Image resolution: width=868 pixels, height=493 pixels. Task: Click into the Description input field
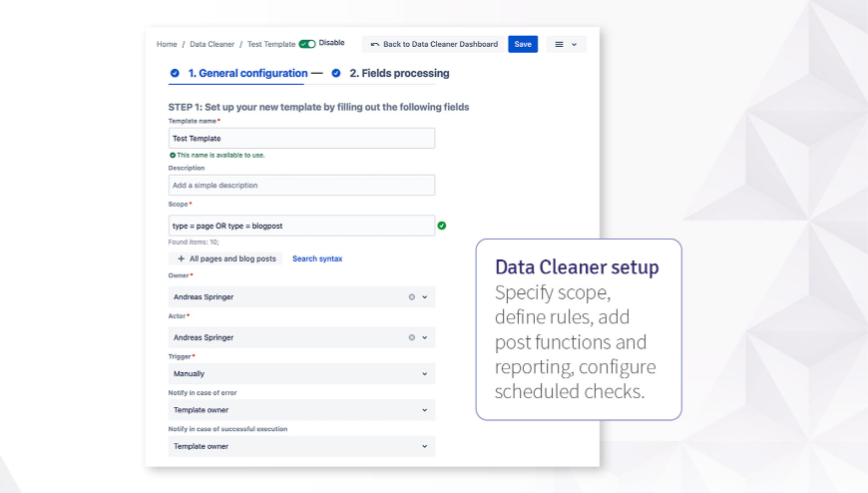tap(301, 186)
